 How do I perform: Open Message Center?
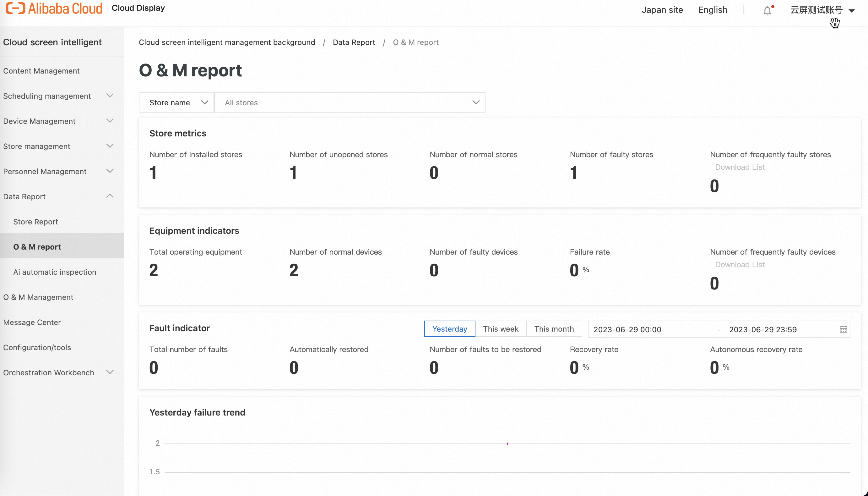(32, 322)
